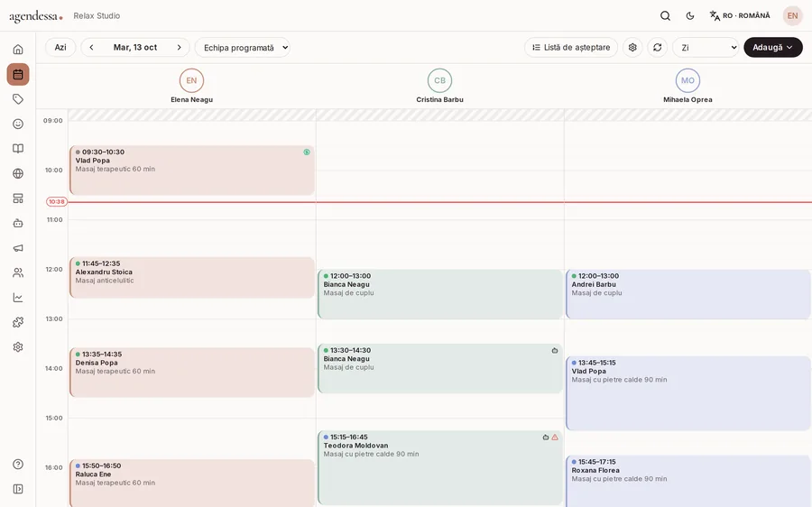Select Mihaela Oprea staff column header
812x507 pixels.
687,87
